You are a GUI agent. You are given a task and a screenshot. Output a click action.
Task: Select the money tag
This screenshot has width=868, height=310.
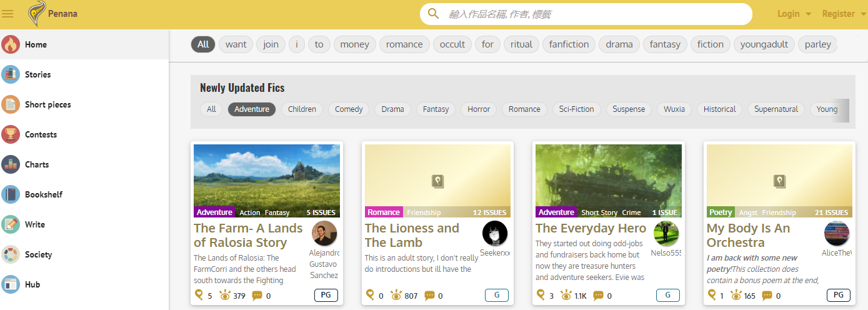pos(355,44)
